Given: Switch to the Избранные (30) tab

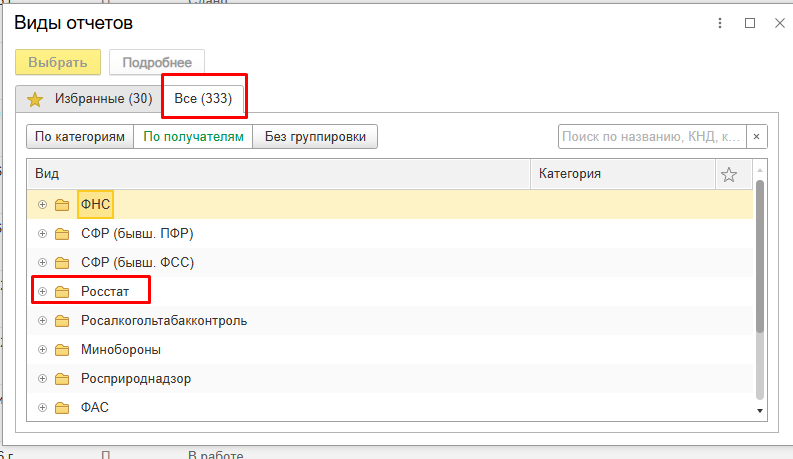Looking at the screenshot, I should pyautogui.click(x=89, y=99).
